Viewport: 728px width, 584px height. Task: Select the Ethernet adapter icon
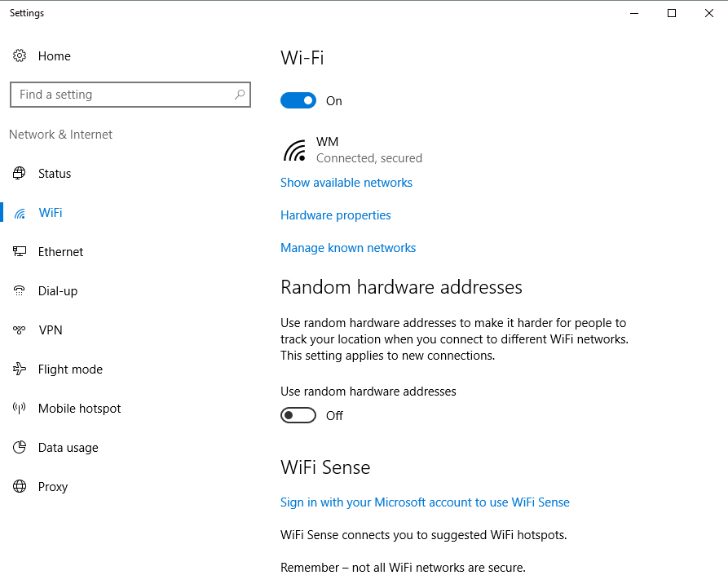pos(20,251)
